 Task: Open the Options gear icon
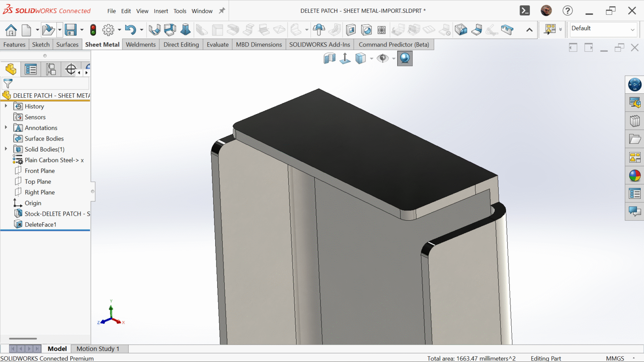(x=108, y=30)
